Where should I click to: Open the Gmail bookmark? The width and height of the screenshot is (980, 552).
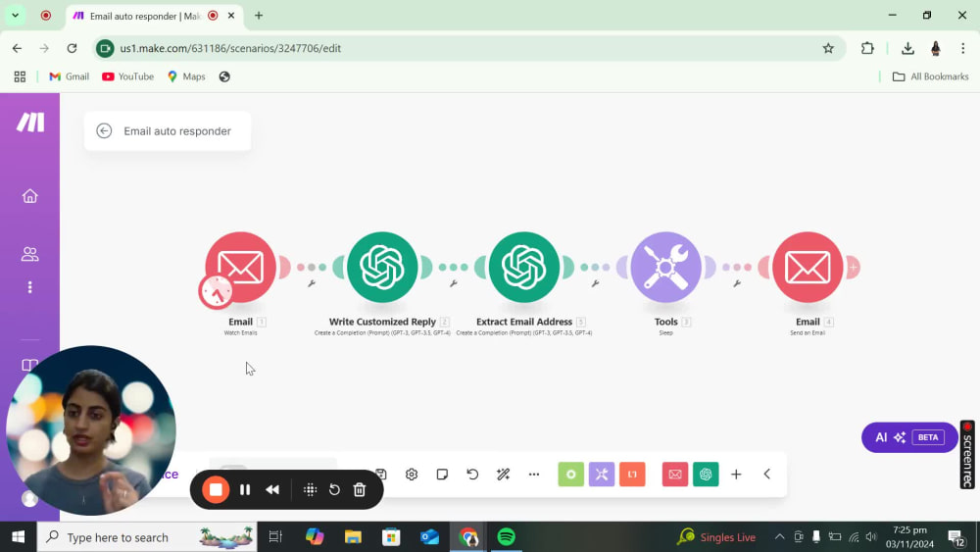click(70, 76)
